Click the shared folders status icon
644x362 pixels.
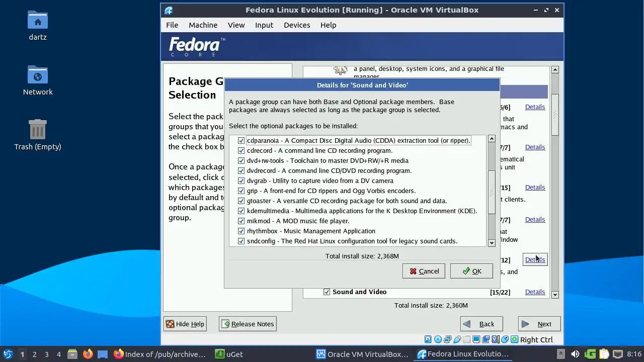[x=466, y=339]
